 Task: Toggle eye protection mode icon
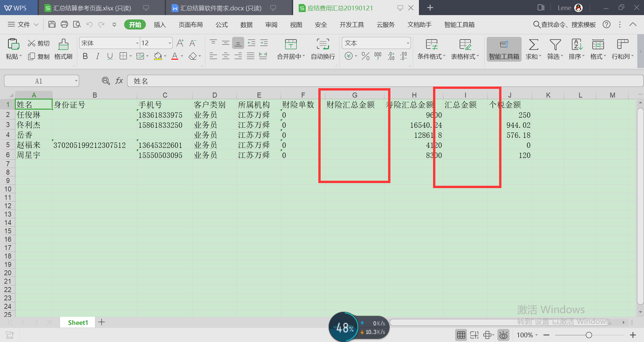pos(503,335)
